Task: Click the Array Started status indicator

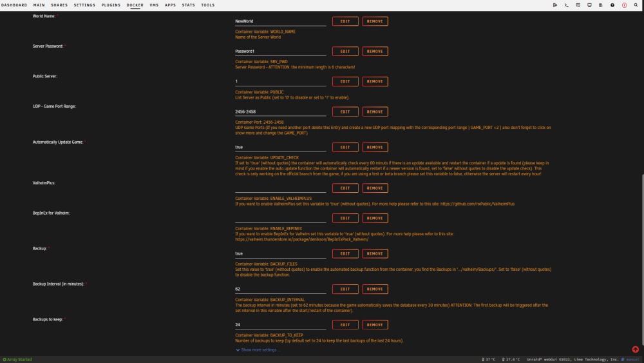Action: 17,359
